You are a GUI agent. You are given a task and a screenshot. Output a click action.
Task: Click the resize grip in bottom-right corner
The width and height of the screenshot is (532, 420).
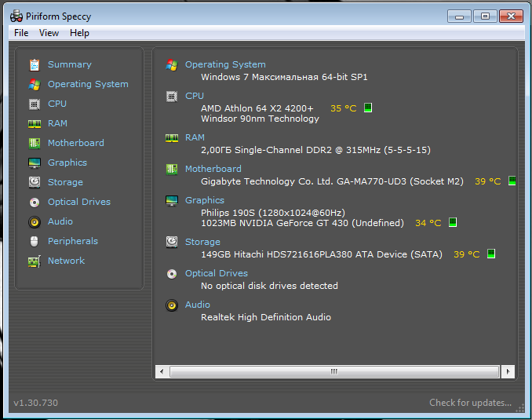click(519, 408)
